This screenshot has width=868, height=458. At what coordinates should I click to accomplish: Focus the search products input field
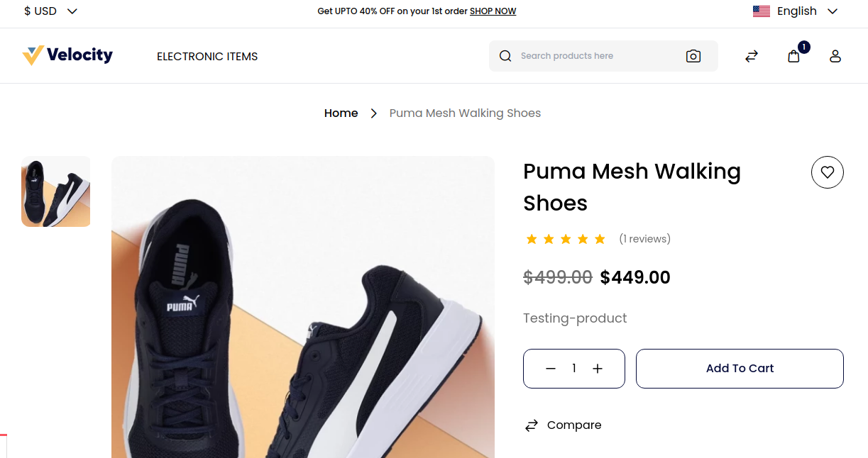(x=596, y=56)
